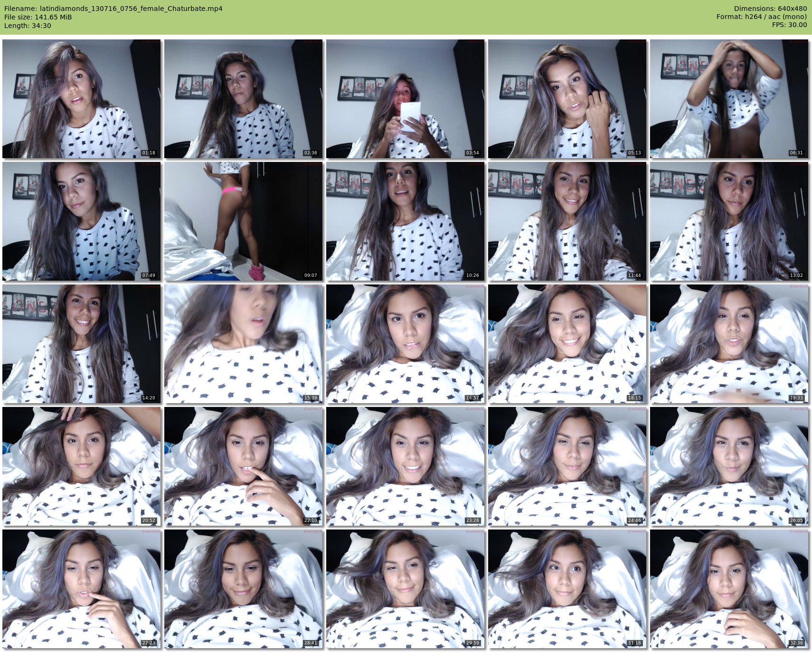The width and height of the screenshot is (812, 652).
Task: Select the thumbnail at 22:10
Action: [x=243, y=466]
